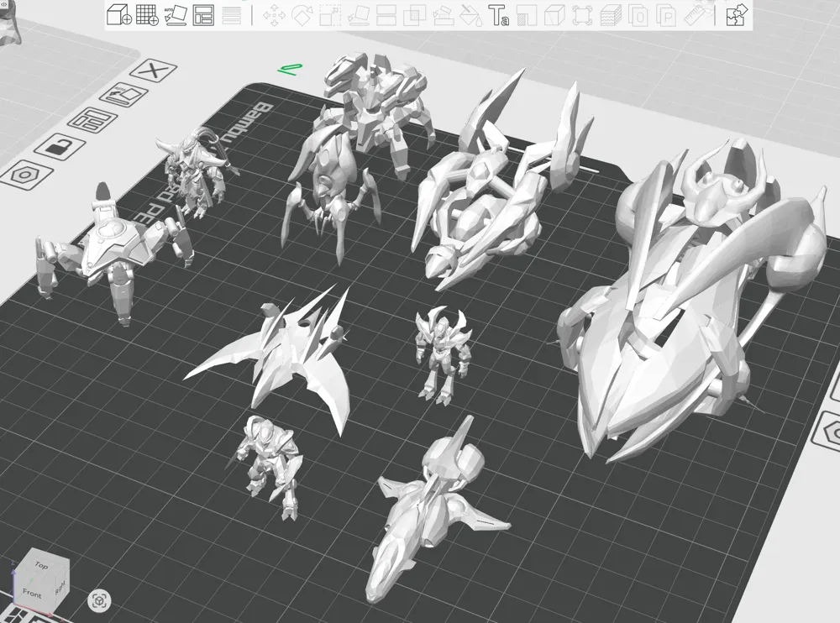The width and height of the screenshot is (840, 623).
Task: Click the Right face of view cube
Action: pos(60,587)
